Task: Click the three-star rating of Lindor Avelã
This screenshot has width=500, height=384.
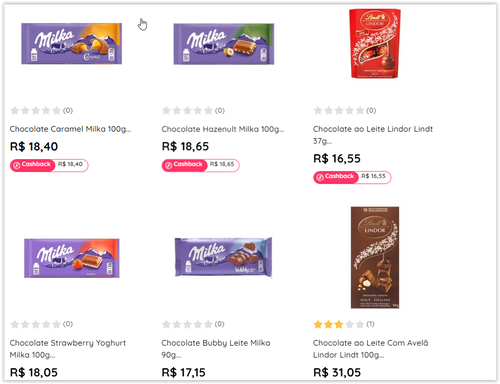Action: tap(339, 324)
